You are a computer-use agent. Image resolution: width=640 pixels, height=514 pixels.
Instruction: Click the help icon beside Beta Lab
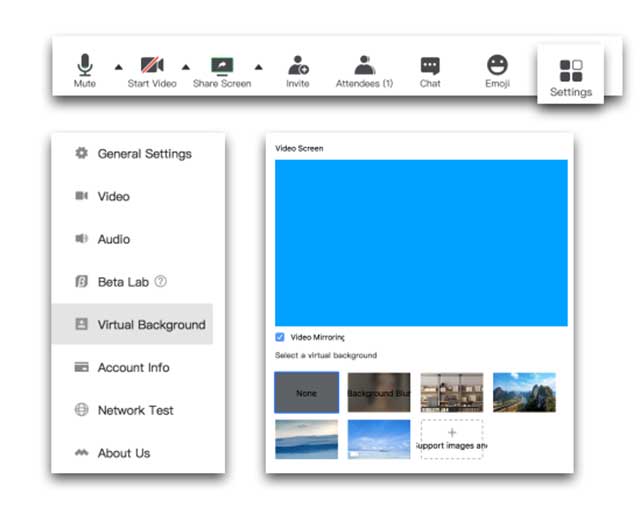161,282
